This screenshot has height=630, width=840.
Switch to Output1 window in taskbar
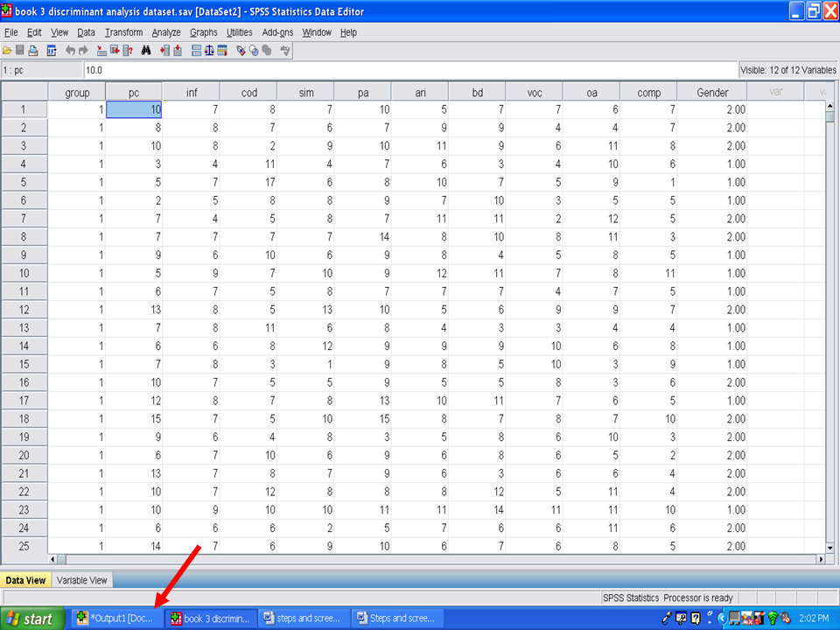tap(116, 619)
